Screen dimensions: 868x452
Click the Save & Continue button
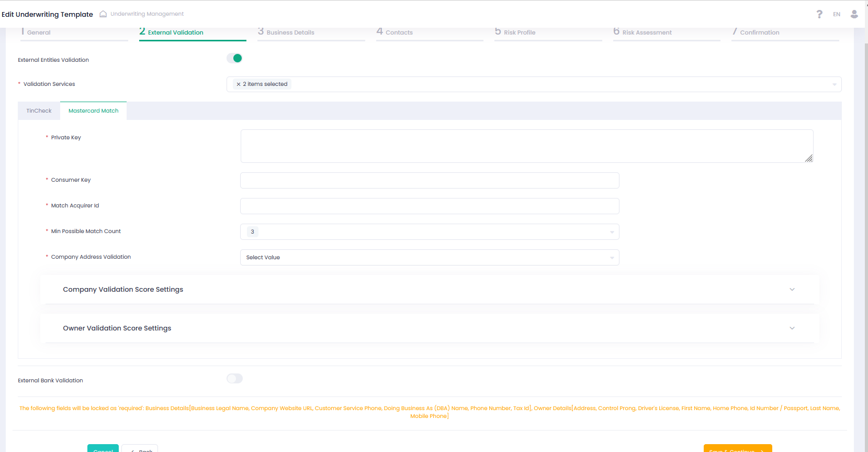click(738, 448)
